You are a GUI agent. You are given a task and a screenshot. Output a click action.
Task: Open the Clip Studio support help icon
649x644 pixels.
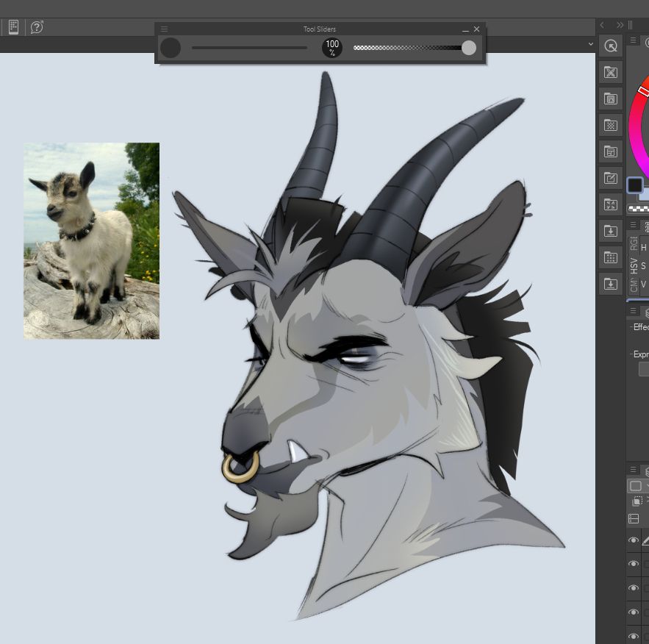click(37, 27)
